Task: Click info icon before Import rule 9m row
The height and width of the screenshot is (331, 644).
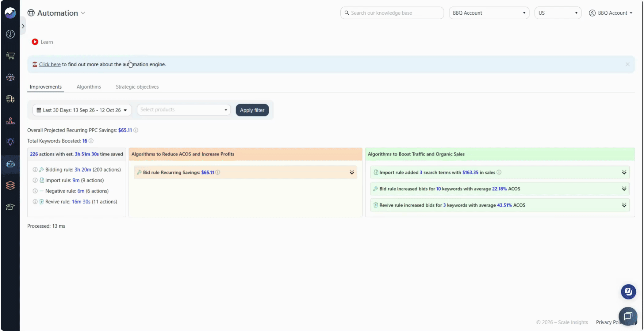Action: (35, 180)
